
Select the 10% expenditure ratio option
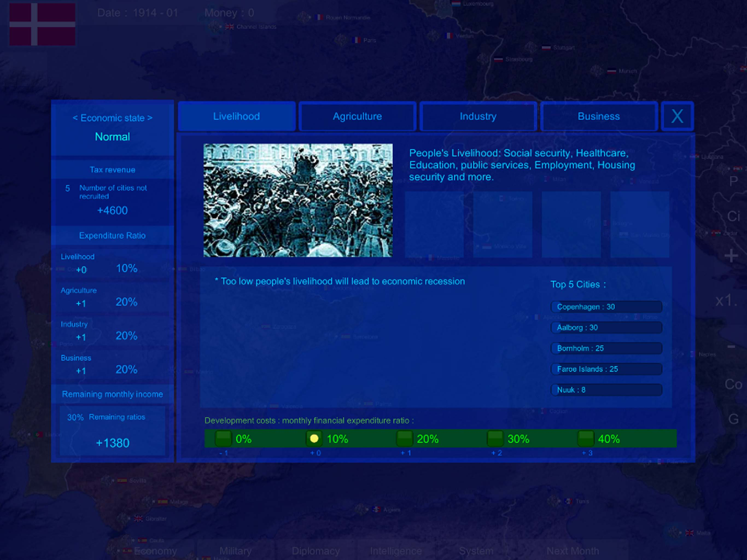[314, 438]
